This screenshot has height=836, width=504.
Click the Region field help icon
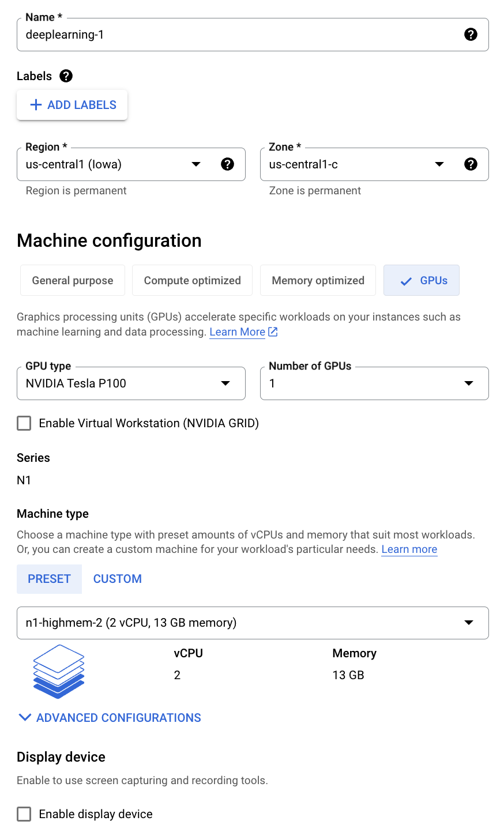(228, 164)
